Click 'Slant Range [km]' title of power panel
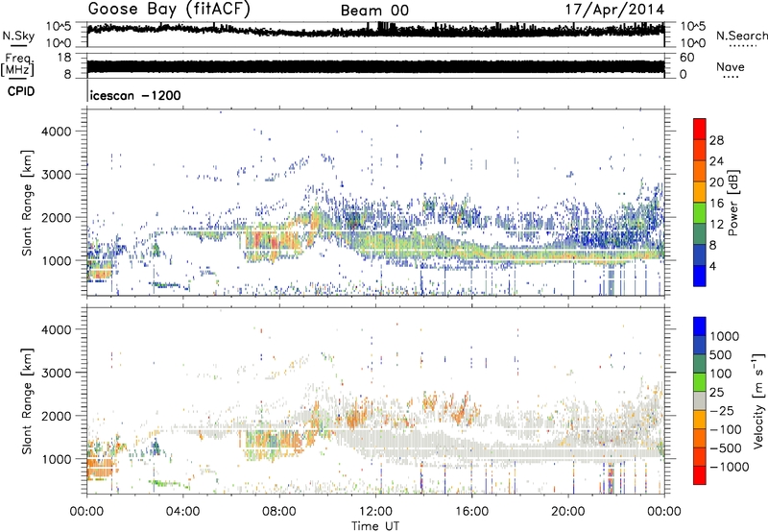Screen dimensions: 768x532 click(x=28, y=203)
